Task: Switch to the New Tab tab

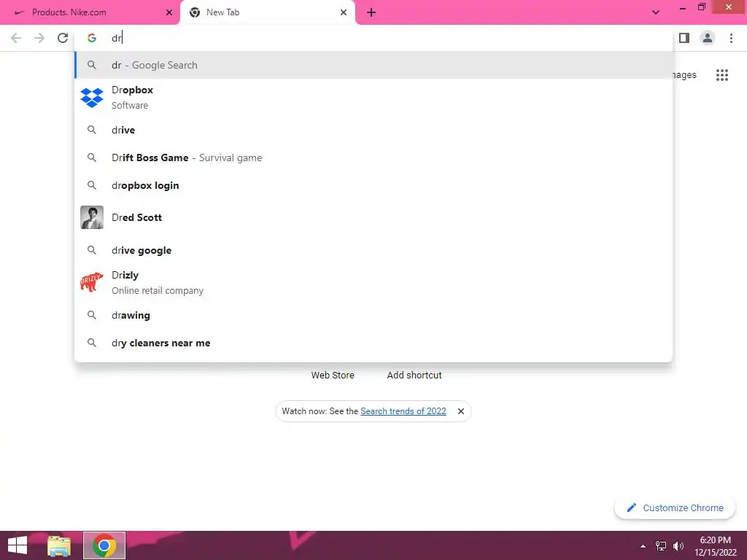Action: tap(267, 12)
